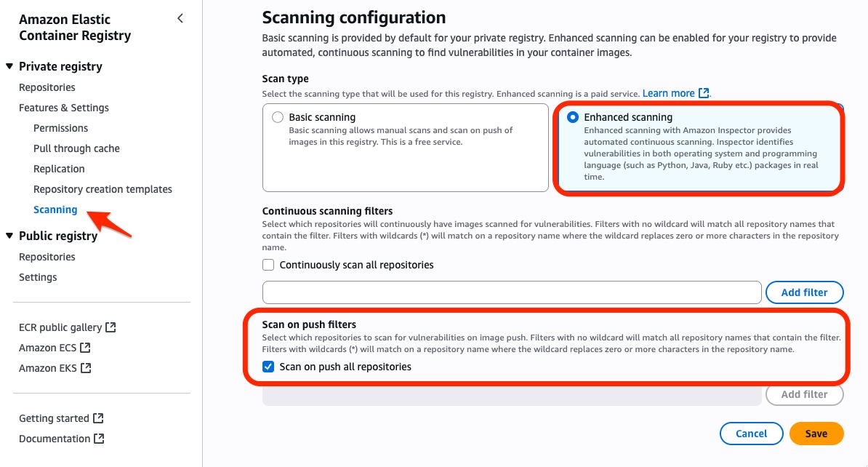Image resolution: width=868 pixels, height=467 pixels.
Task: Click the Documentation external link icon
Action: (99, 439)
